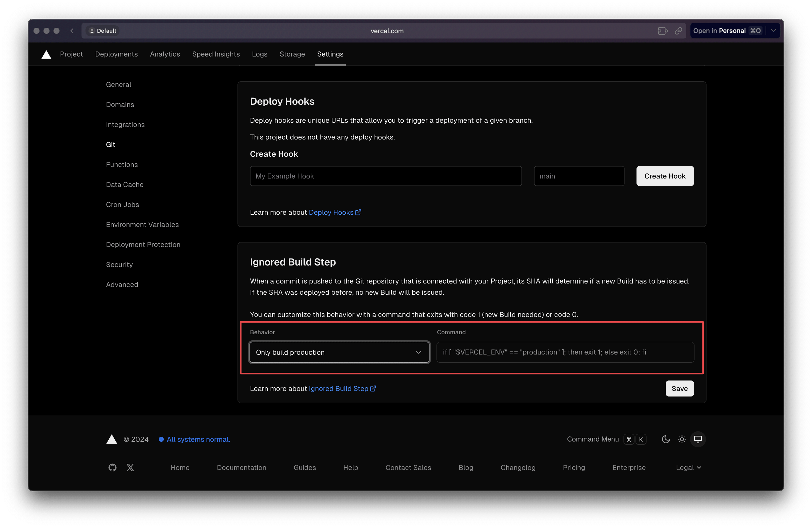The height and width of the screenshot is (528, 812).
Task: Open the Deploy Hooks documentation link
Action: [x=335, y=212]
